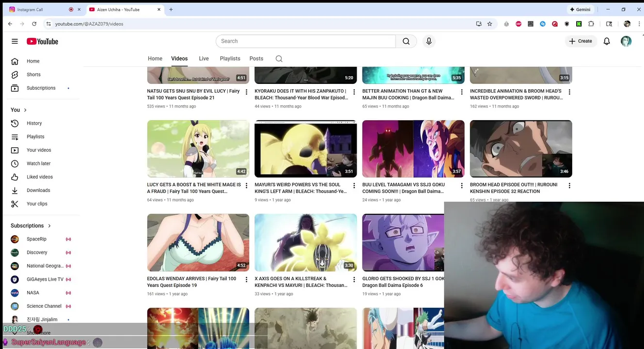Open the notifications bell
The image size is (644, 349).
pos(607,41)
